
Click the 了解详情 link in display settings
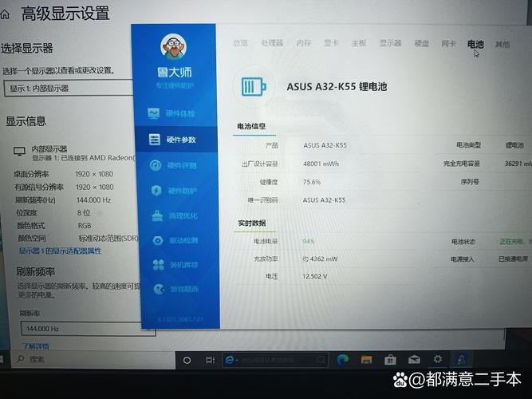[36, 346]
